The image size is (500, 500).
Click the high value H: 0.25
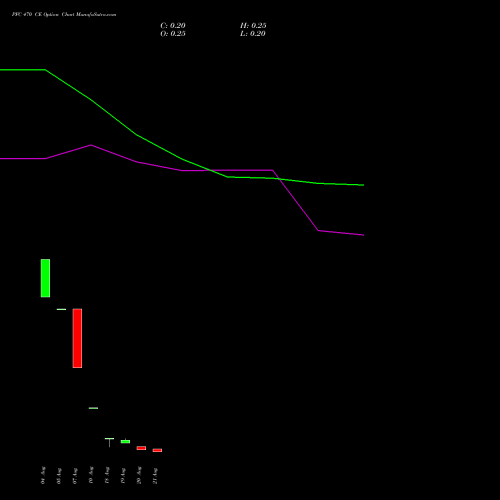click(253, 26)
